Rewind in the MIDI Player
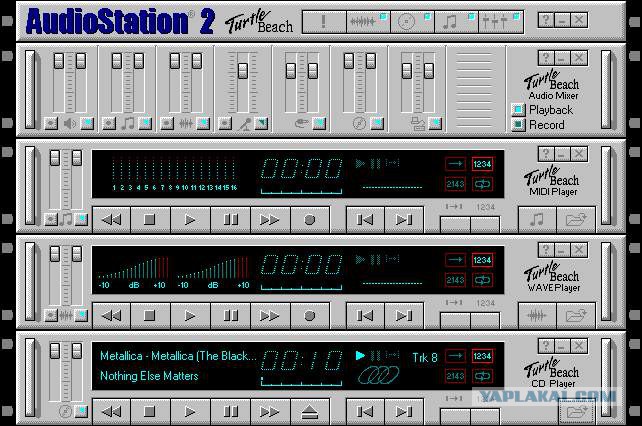This screenshot has width=642, height=426. point(111,220)
